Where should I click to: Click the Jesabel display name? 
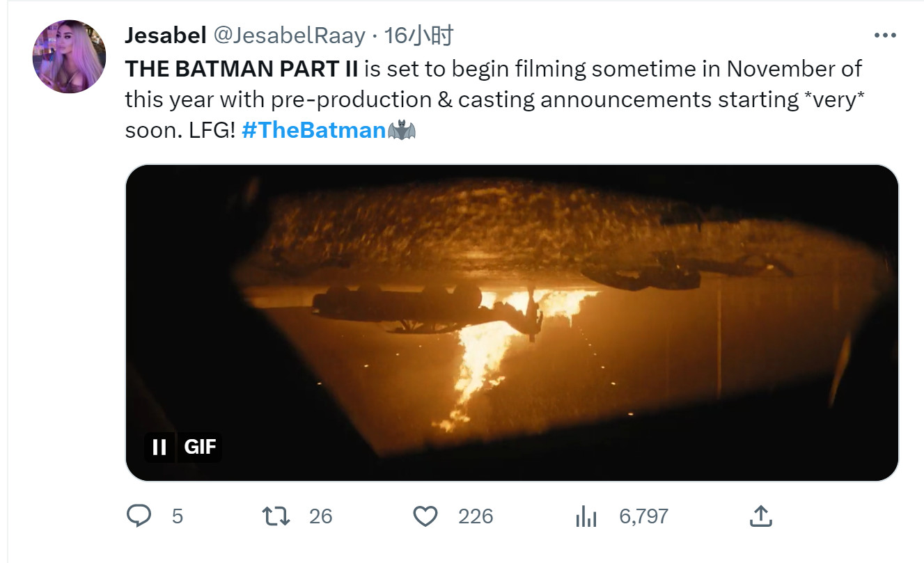pos(165,35)
